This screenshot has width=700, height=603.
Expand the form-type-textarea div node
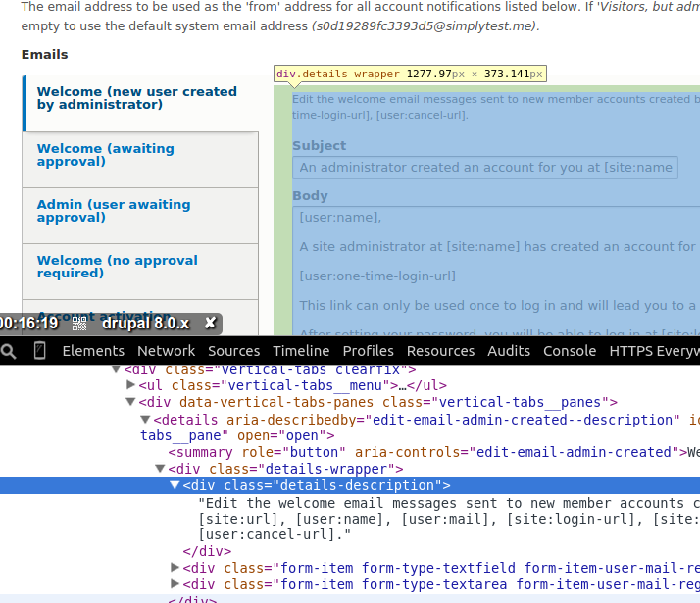pyautogui.click(x=175, y=583)
